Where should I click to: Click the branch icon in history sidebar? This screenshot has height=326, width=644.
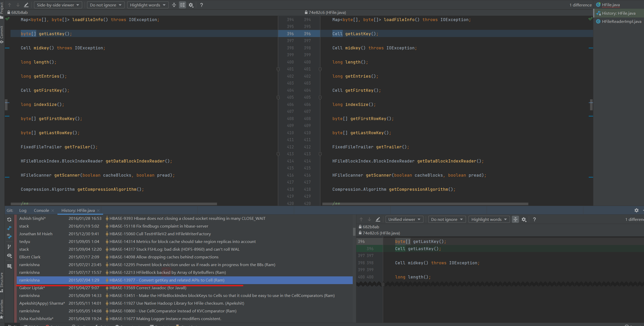9,247
